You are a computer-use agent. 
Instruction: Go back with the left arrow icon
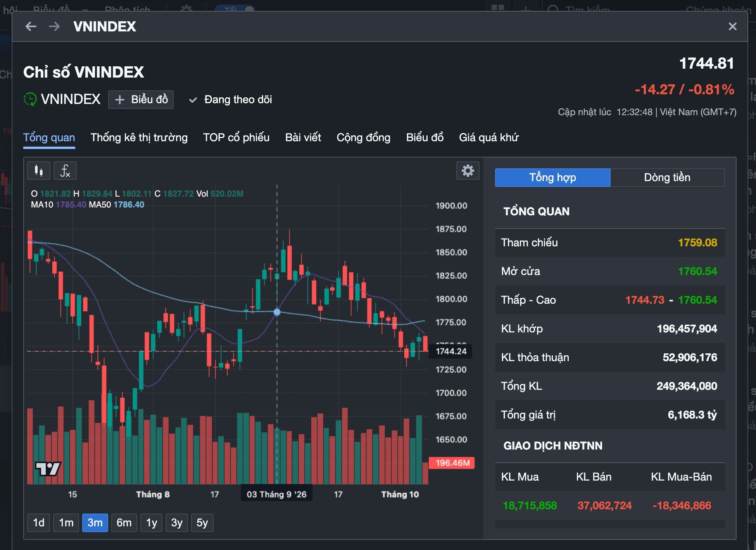point(31,26)
